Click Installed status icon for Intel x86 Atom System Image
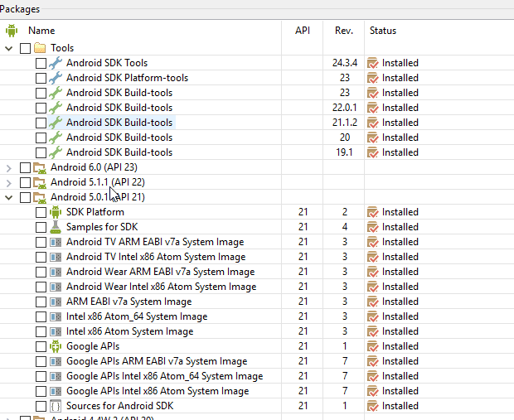 tap(373, 331)
